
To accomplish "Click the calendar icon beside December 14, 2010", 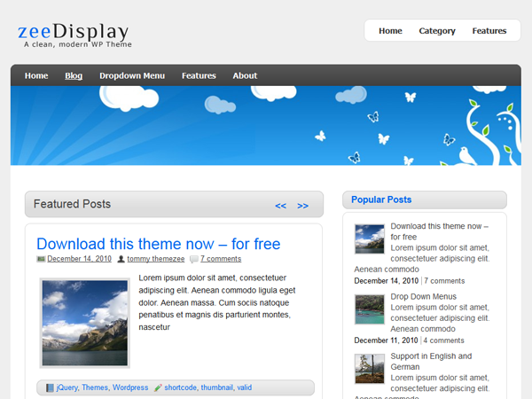I will coord(41,259).
